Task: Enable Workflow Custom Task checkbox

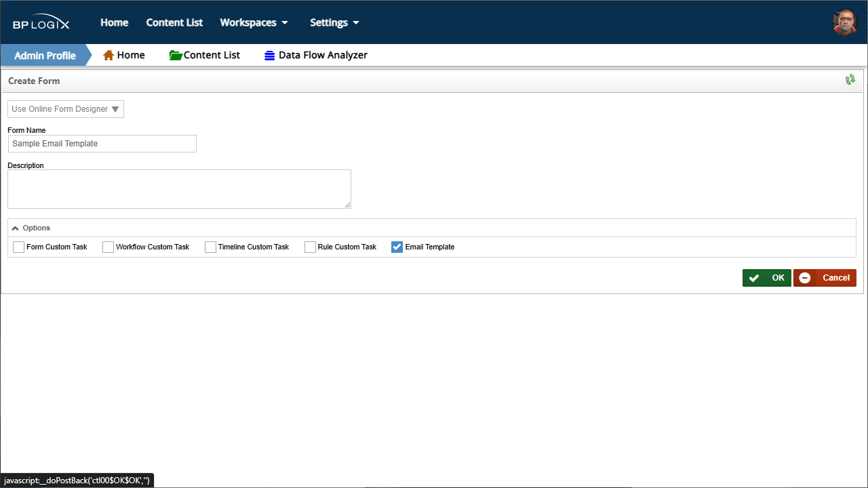Action: 108,247
